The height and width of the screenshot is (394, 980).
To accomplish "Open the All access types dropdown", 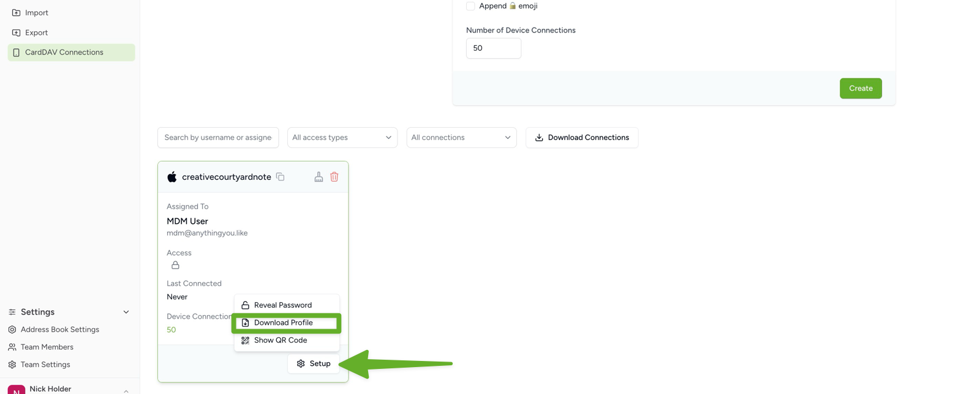I will pos(342,138).
